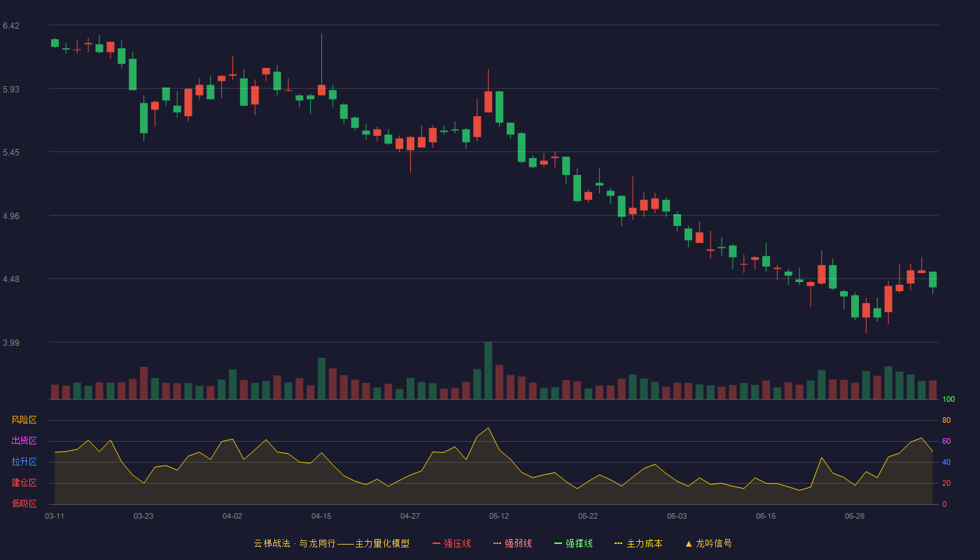Click the 5.93 price axis label
The width and height of the screenshot is (980, 560).
point(11,90)
